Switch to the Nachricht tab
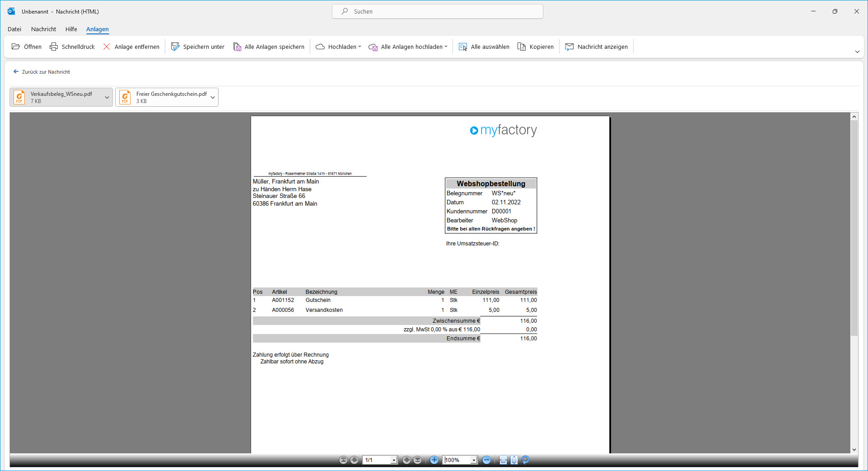868x471 pixels. click(x=44, y=29)
